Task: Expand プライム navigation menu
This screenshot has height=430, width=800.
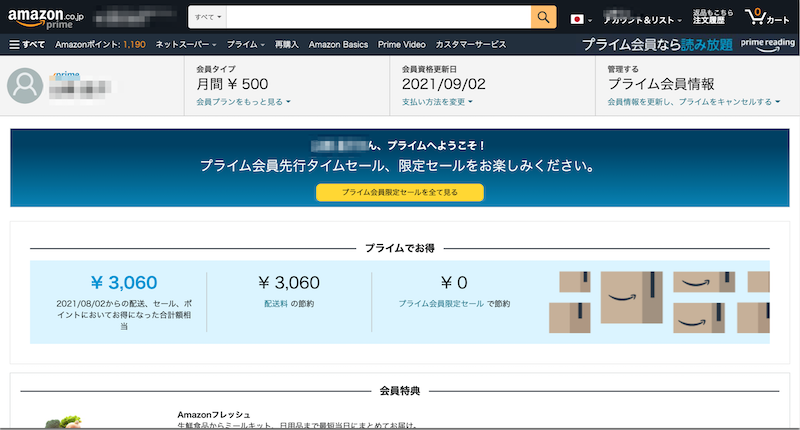Action: point(245,44)
